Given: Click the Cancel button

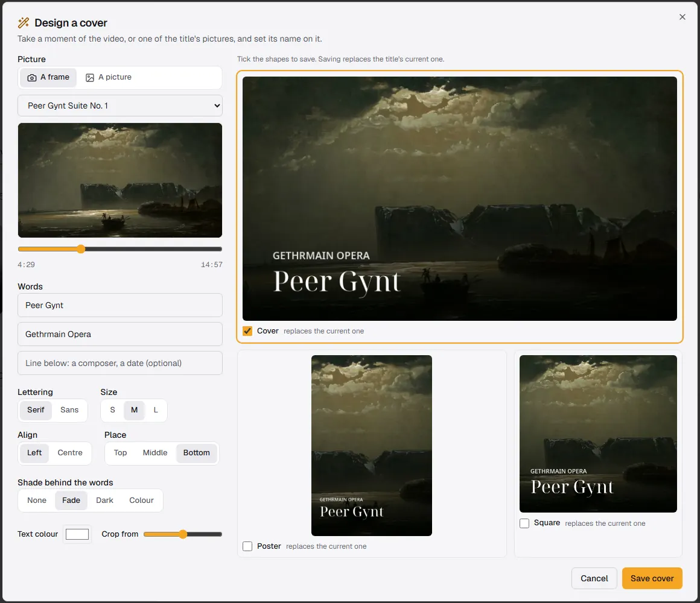Looking at the screenshot, I should [x=594, y=578].
